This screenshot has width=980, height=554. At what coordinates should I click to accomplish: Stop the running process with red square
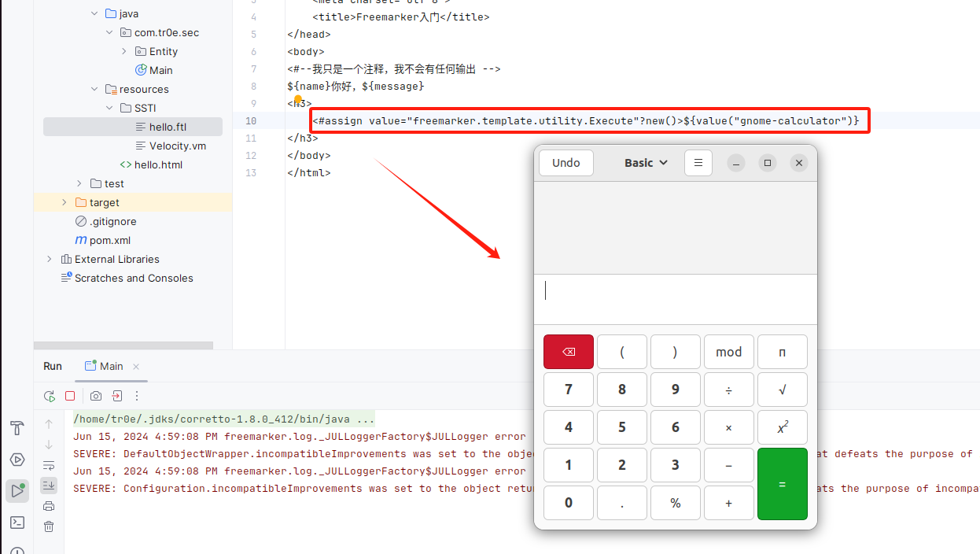click(70, 396)
